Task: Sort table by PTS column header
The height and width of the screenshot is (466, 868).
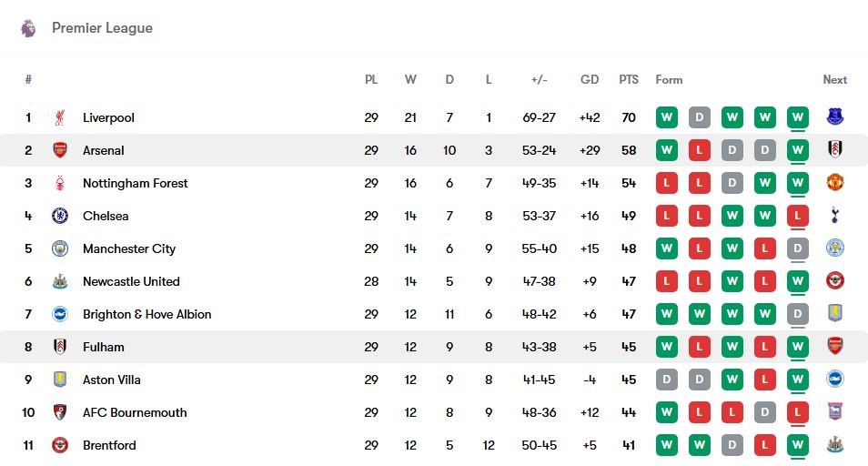Action: tap(629, 80)
